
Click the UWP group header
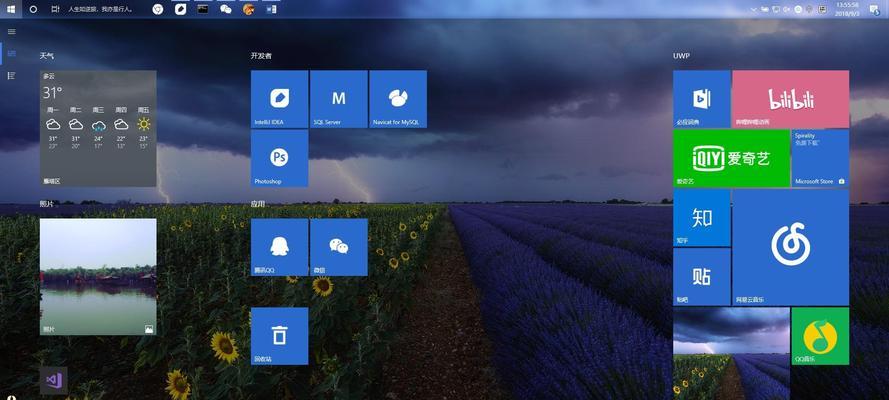click(x=681, y=56)
